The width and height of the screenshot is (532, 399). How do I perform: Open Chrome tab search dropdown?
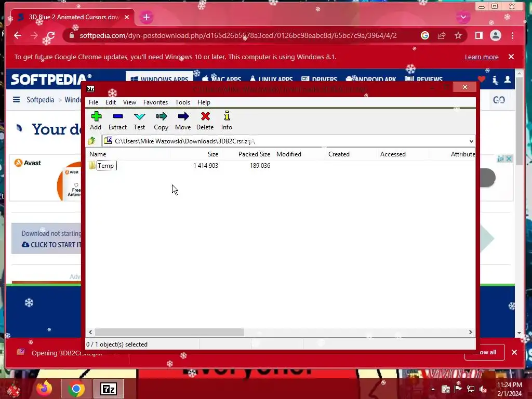tap(463, 17)
